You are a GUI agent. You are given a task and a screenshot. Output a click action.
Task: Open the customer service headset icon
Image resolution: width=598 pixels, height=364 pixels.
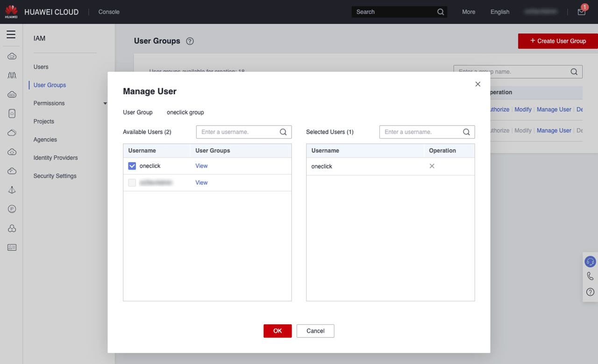click(591, 262)
